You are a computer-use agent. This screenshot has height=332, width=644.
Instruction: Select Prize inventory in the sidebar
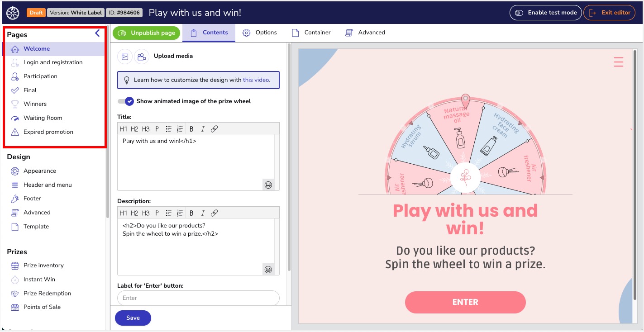click(43, 266)
